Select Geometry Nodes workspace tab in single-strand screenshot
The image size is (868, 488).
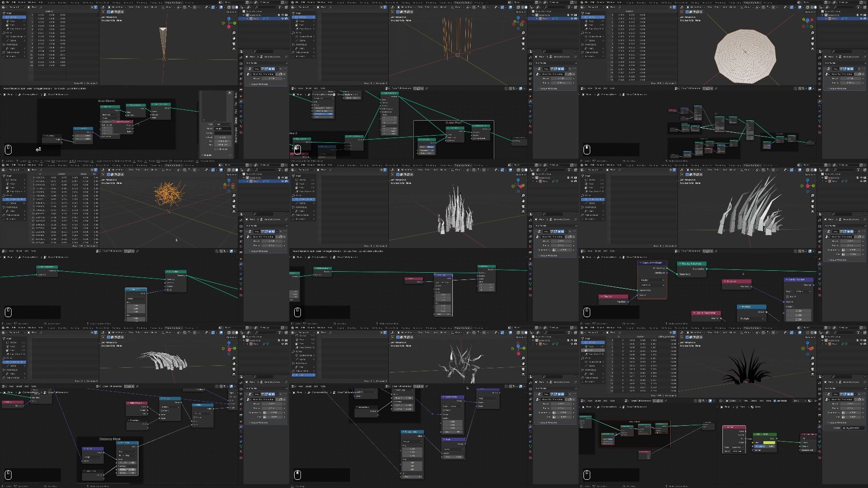click(173, 2)
